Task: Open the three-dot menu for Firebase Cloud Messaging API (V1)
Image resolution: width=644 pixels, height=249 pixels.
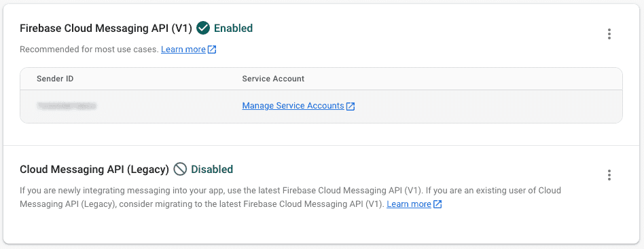Action: [x=609, y=34]
